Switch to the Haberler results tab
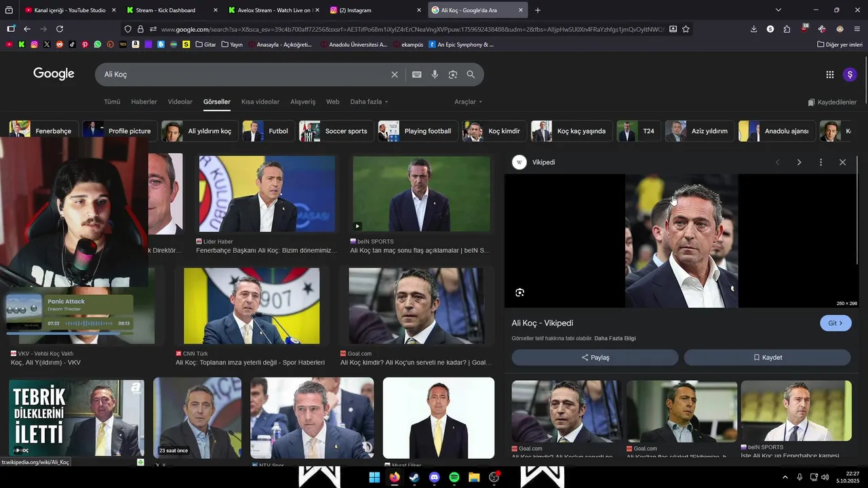Screen dimensions: 868x488 pos(144,102)
